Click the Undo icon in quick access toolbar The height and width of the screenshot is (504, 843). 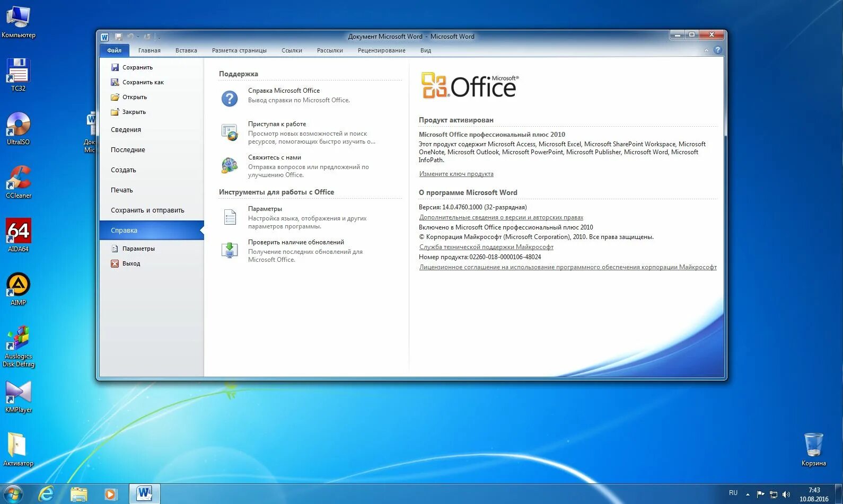pyautogui.click(x=130, y=37)
